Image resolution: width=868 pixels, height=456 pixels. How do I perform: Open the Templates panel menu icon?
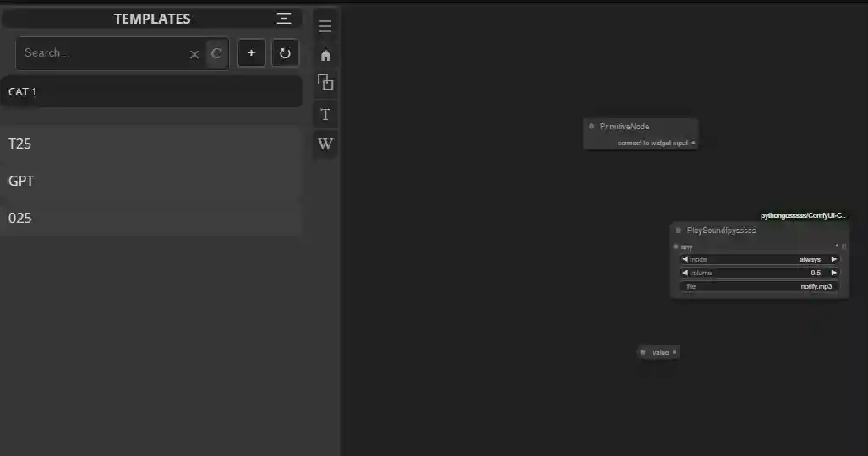click(283, 19)
